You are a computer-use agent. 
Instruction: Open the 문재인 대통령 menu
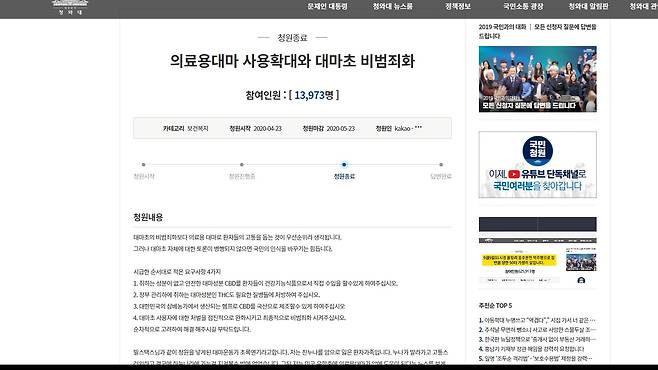[327, 6]
